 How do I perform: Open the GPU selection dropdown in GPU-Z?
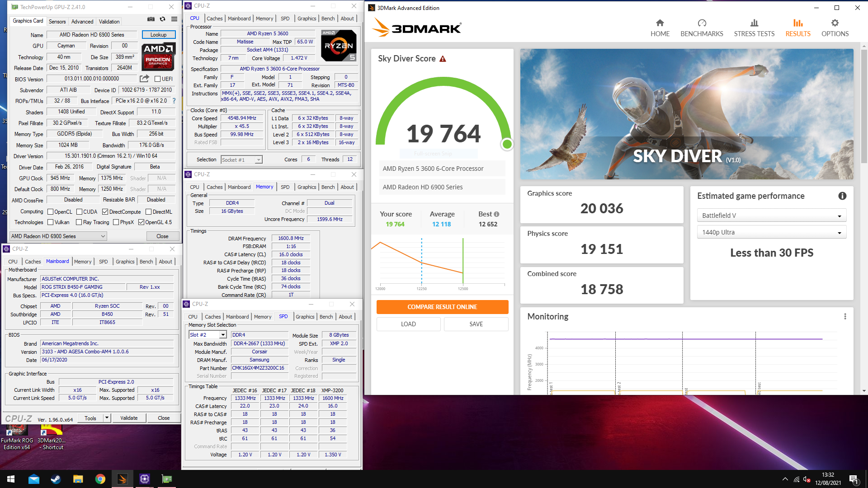58,236
